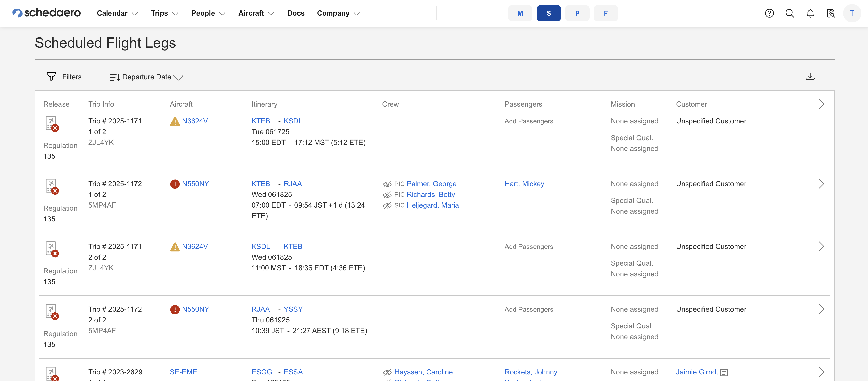Click warning triangle on KSDL - KTEB leg

pyautogui.click(x=175, y=247)
